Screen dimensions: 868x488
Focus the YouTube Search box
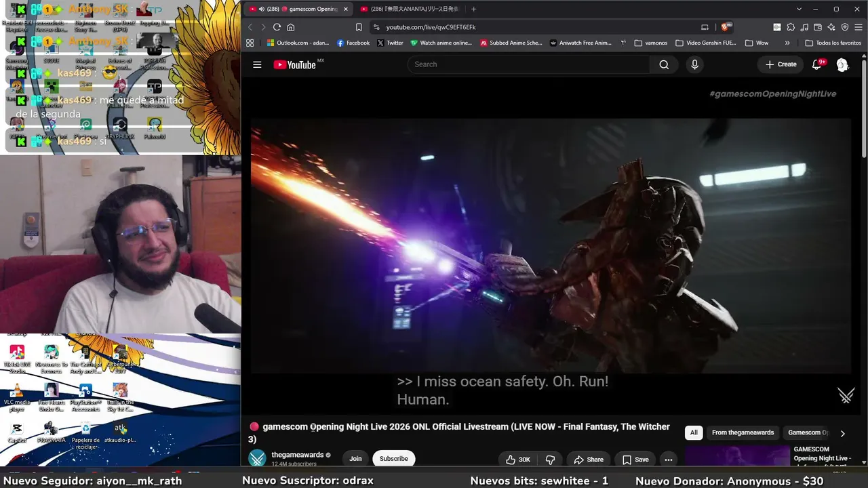528,64
